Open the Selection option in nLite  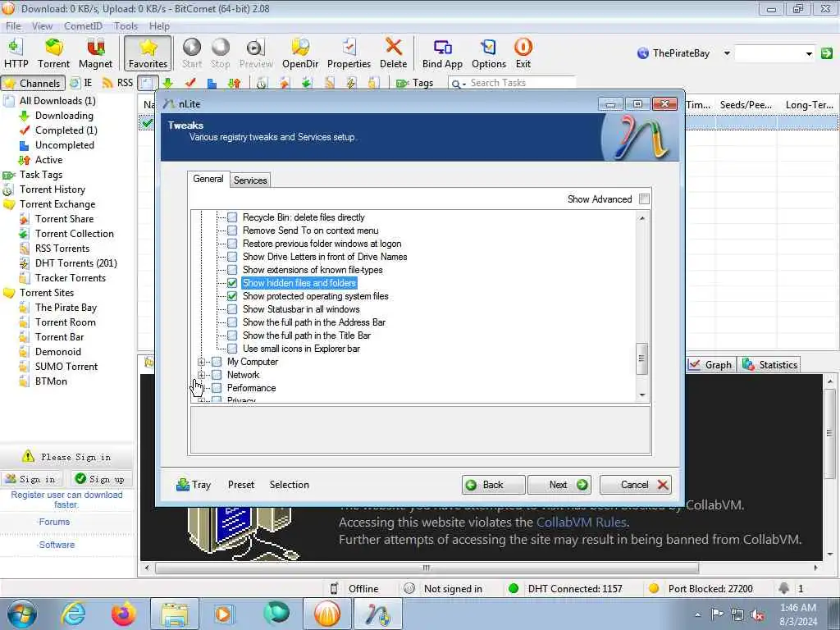[x=290, y=485]
